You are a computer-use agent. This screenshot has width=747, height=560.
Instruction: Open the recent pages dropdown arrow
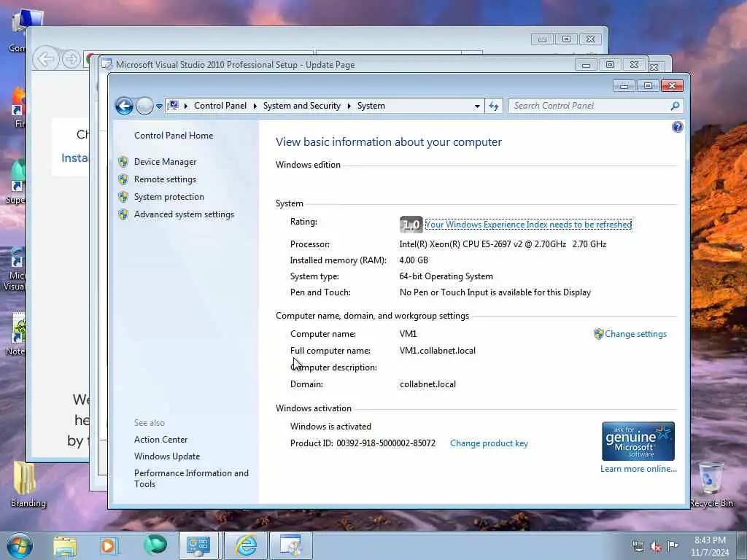pos(159,106)
